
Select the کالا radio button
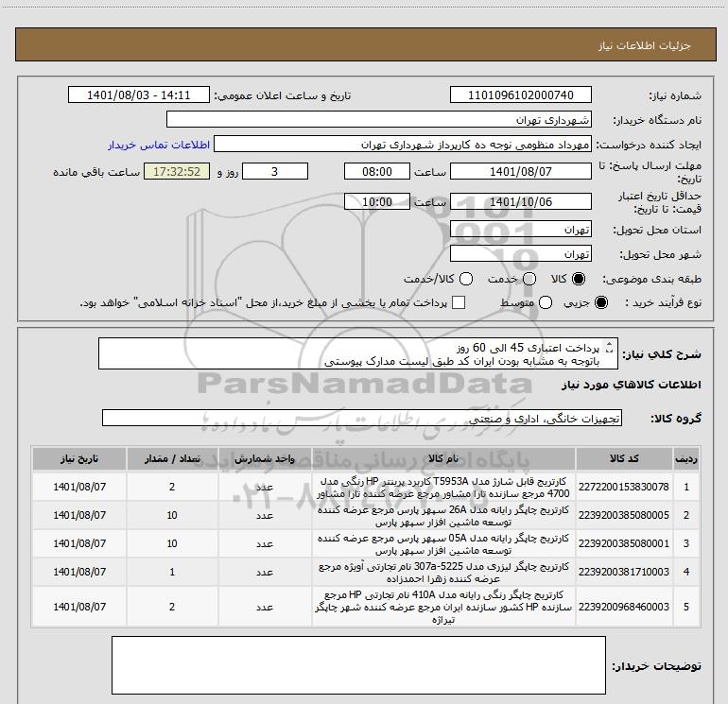click(x=579, y=279)
